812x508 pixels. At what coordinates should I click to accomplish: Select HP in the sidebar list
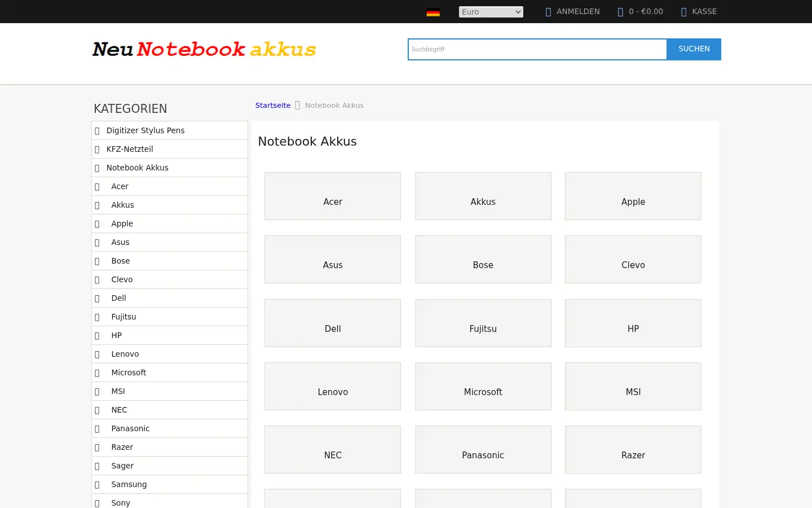[x=170, y=335]
